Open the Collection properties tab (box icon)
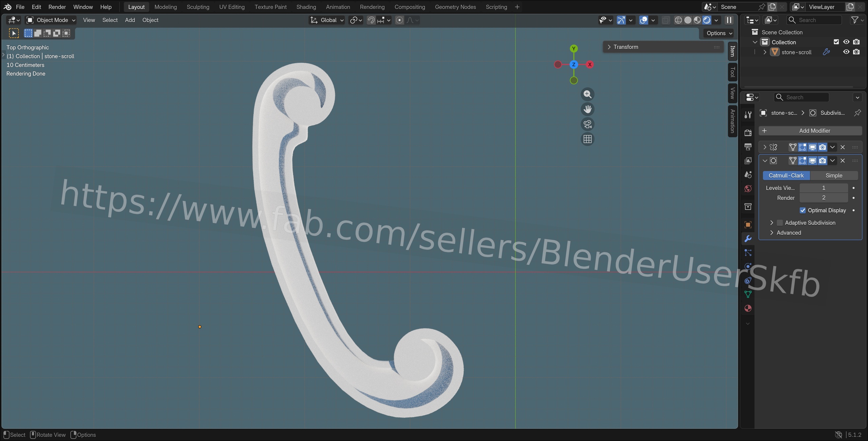 coord(748,207)
